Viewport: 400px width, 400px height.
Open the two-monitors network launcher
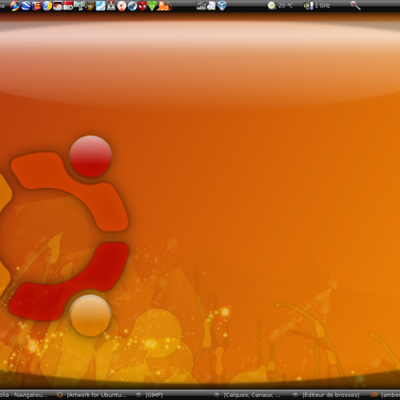click(79, 6)
